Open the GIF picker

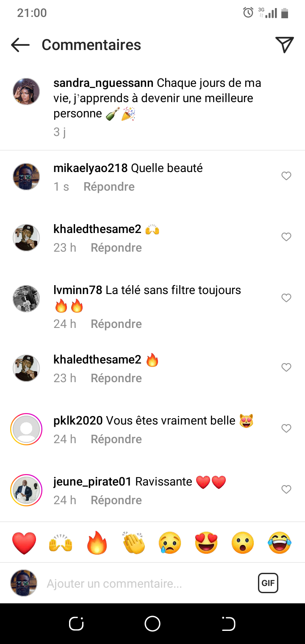tap(268, 583)
